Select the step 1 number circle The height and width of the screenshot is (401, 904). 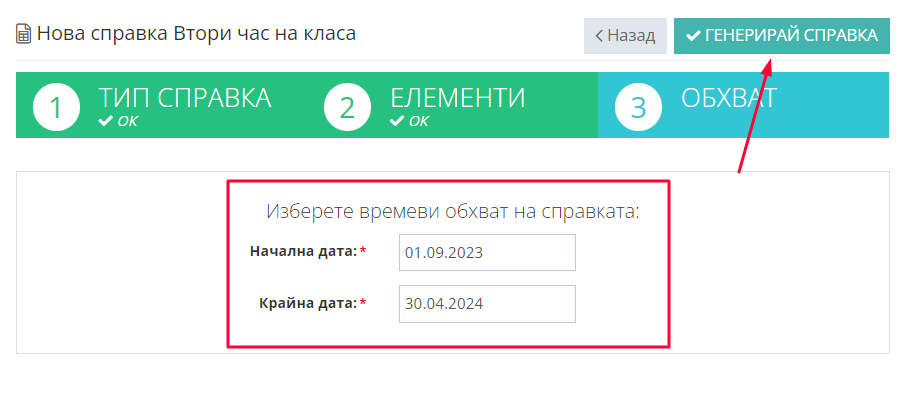[x=55, y=108]
